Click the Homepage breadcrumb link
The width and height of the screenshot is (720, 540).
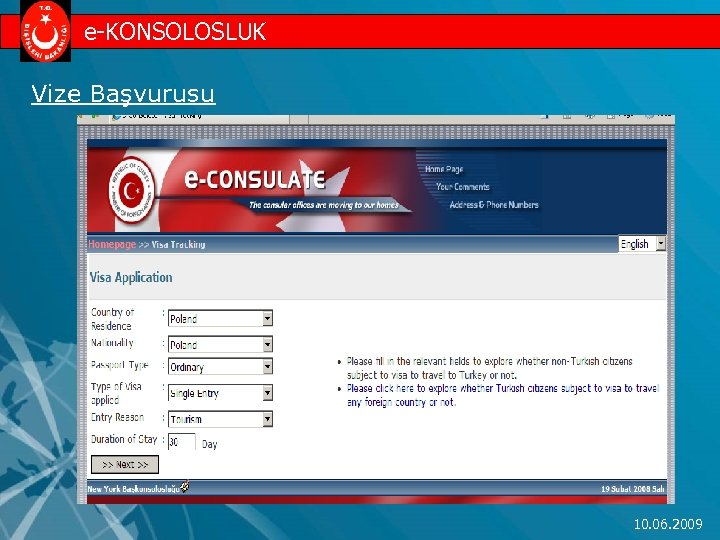tap(112, 244)
